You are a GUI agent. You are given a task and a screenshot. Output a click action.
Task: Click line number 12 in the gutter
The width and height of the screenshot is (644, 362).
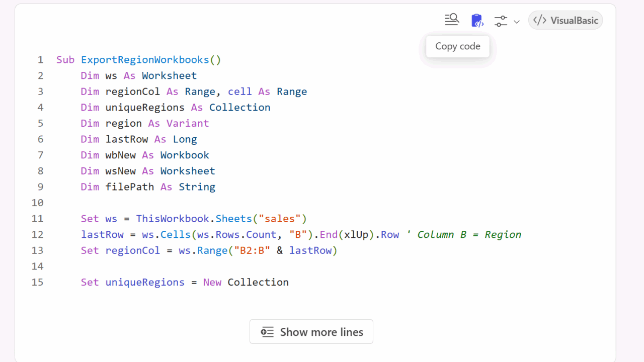38,235
